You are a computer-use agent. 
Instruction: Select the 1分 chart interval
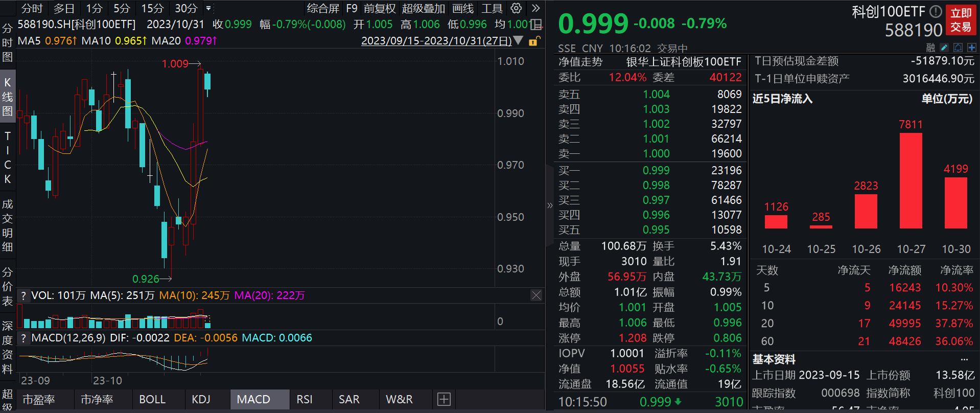(94, 8)
